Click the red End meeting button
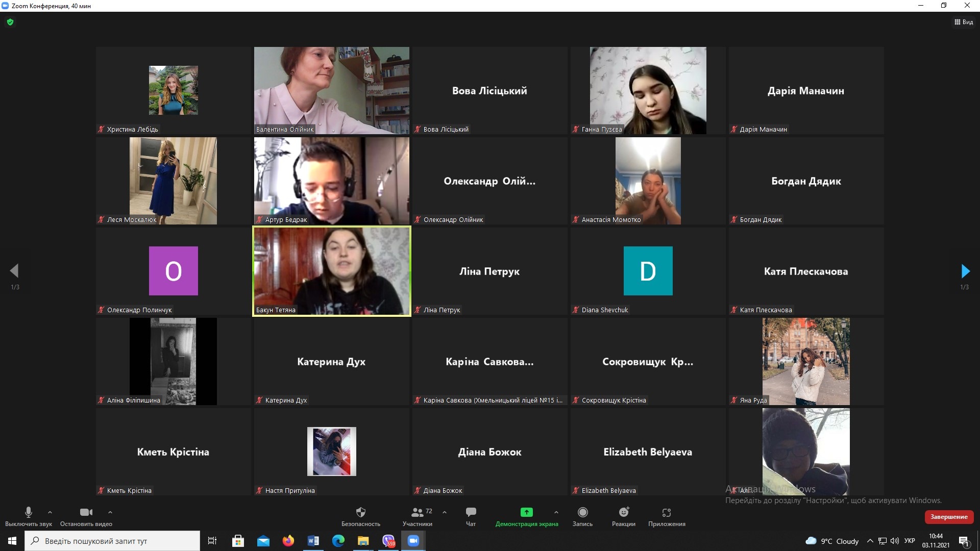This screenshot has height=551, width=980. click(949, 517)
